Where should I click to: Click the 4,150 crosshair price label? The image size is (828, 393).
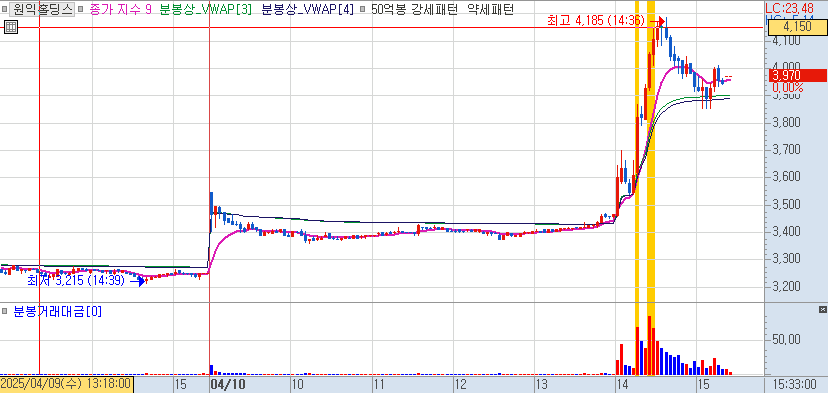point(797,27)
